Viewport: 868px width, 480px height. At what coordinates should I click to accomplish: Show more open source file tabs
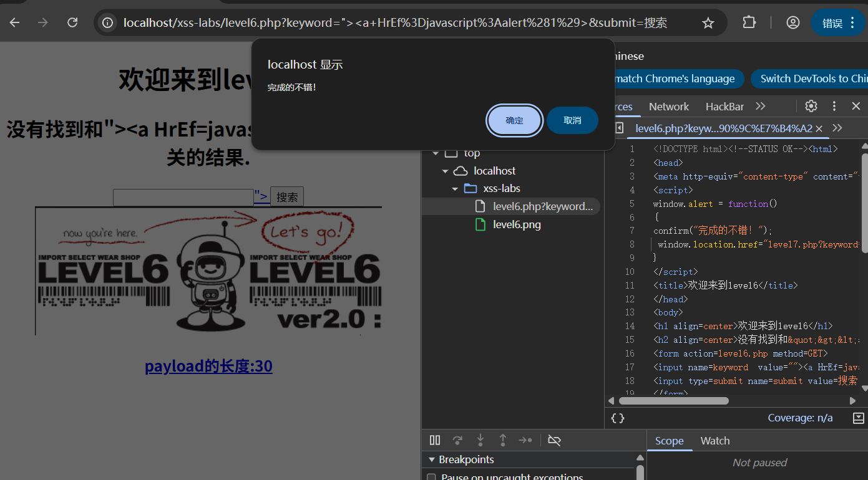click(837, 128)
